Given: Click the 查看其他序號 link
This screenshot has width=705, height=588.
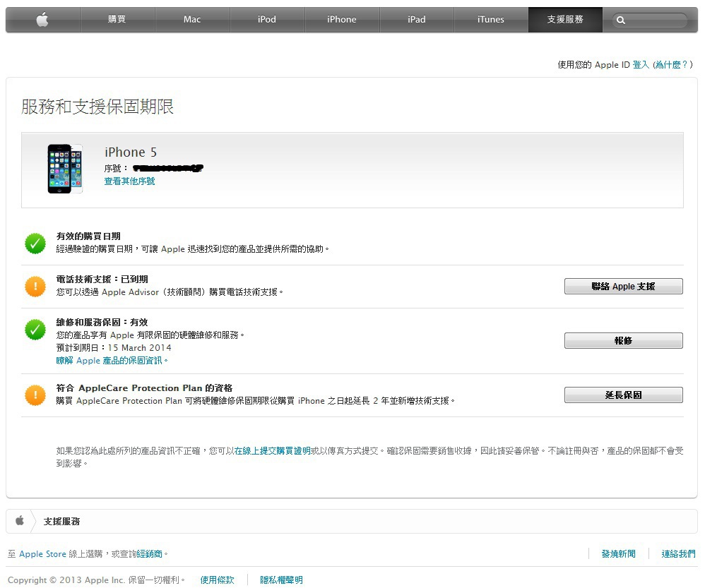Looking at the screenshot, I should 129,181.
